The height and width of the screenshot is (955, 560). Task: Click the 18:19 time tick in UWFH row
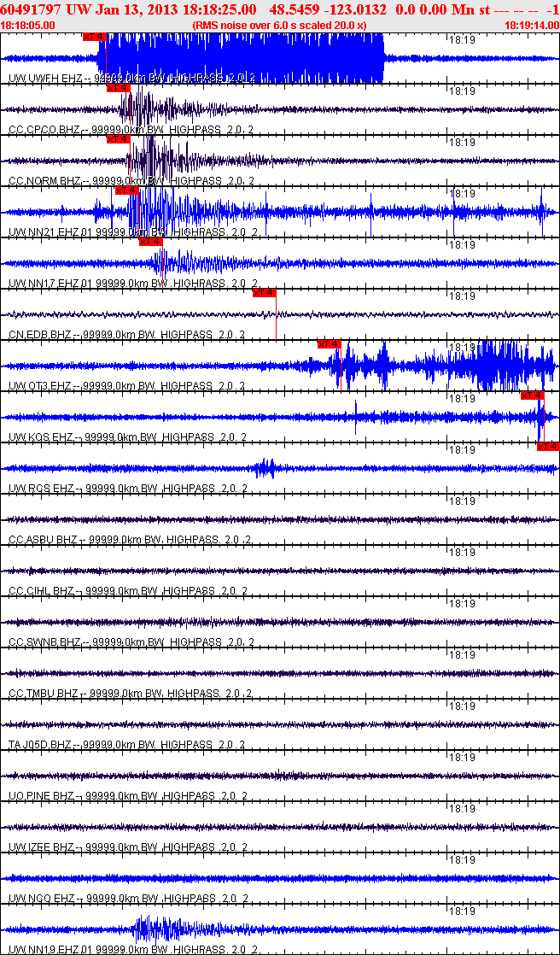point(461,39)
